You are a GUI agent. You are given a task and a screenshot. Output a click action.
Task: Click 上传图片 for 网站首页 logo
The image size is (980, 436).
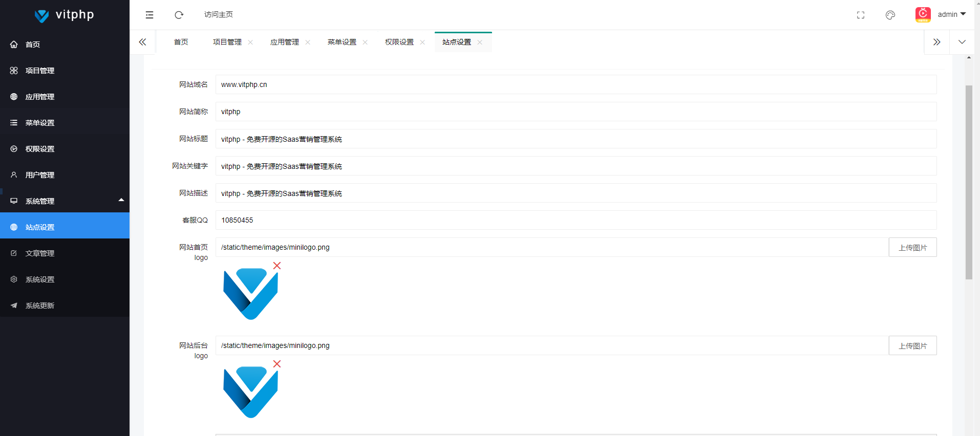pos(913,247)
